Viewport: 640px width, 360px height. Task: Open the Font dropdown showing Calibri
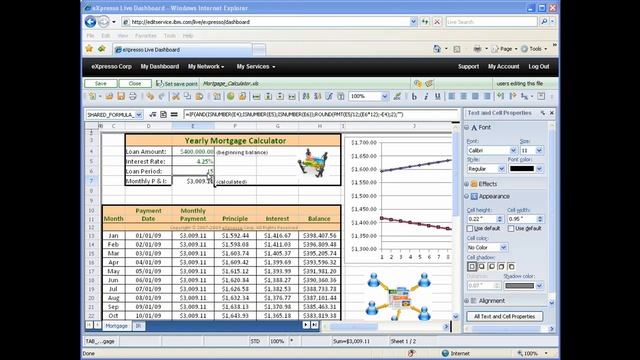point(513,151)
